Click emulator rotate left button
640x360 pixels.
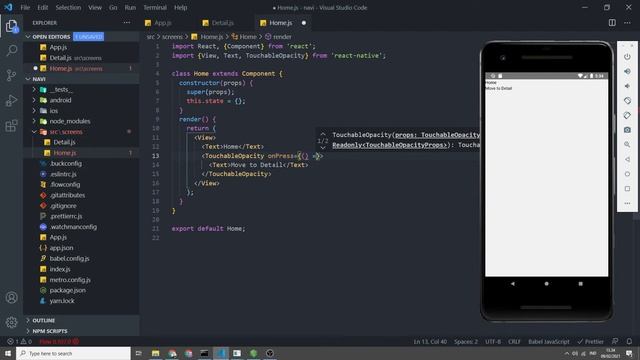click(627, 101)
